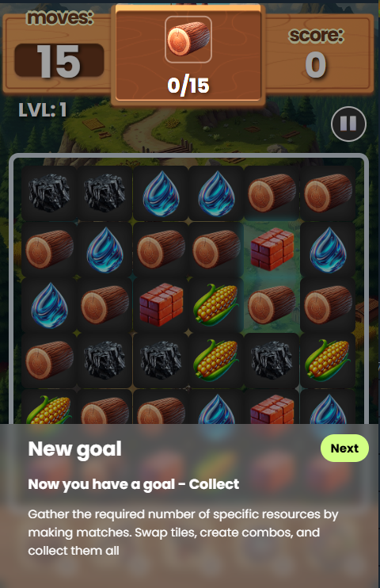
Task: Select the coal tile in top-left corner
Action: [x=49, y=193]
